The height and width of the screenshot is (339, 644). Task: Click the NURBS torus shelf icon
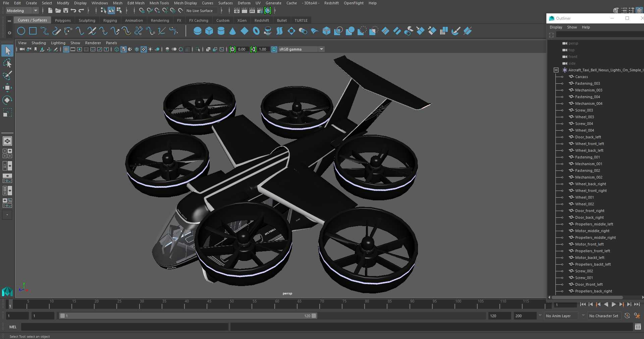point(256,31)
